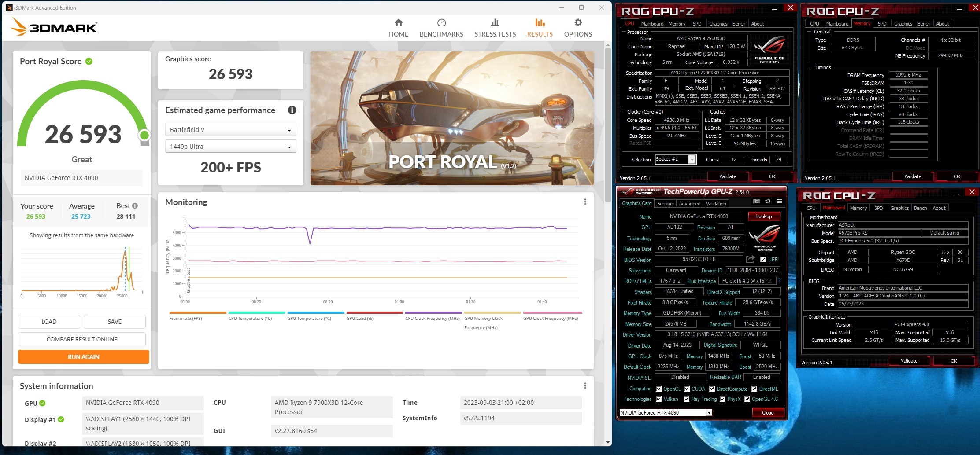
Task: Click the green validated checkmark by Port Royal Score
Action: point(89,62)
